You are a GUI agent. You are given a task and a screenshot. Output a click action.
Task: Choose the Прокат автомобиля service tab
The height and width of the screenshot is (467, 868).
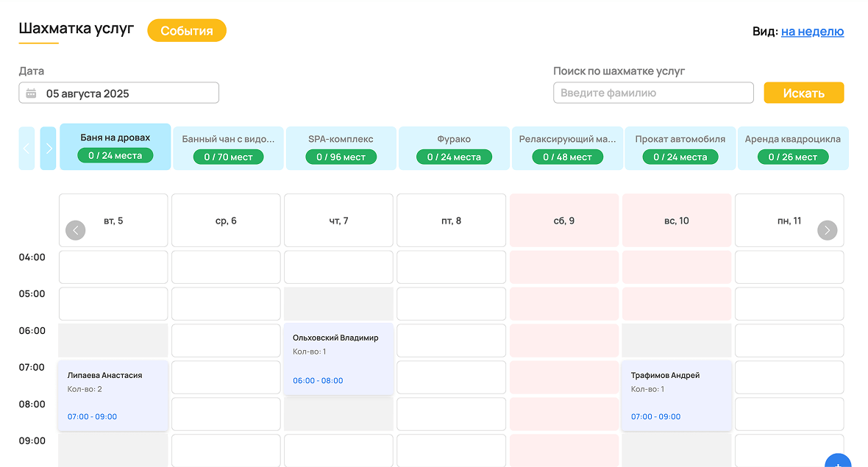pos(680,148)
